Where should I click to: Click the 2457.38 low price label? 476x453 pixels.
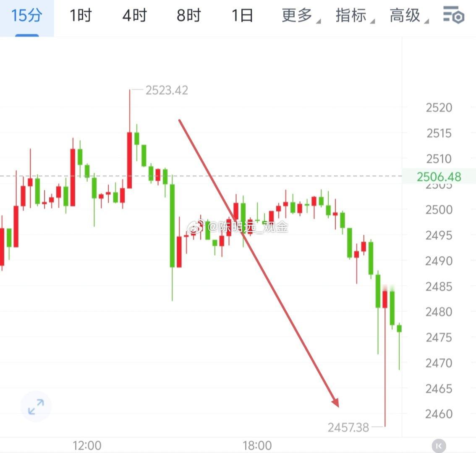(348, 427)
